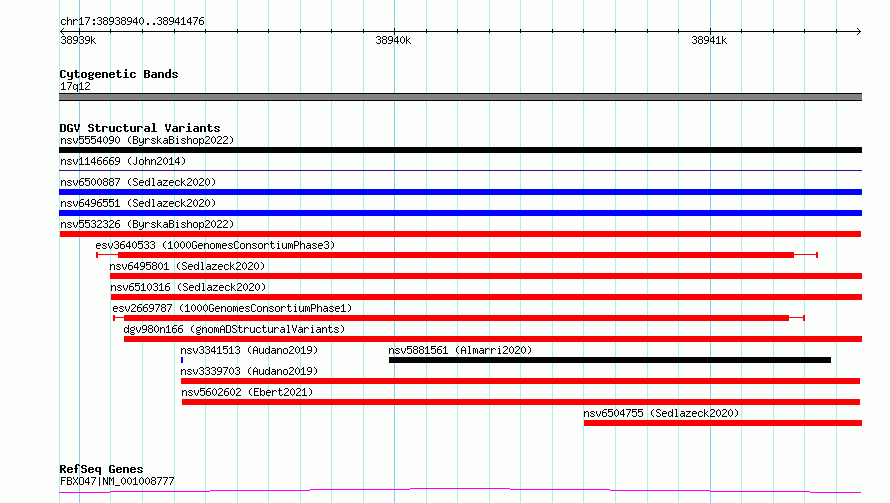Click the red nsv5532326 variant bar
This screenshot has height=503, width=890.
pos(460,234)
